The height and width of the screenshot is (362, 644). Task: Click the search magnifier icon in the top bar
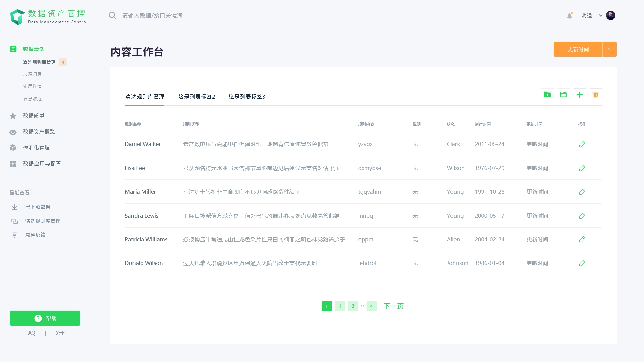click(x=112, y=15)
